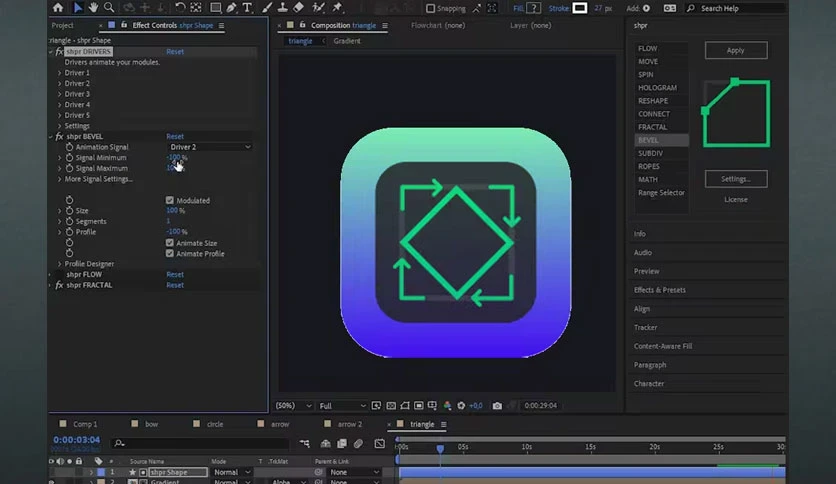Select the Clone Stamp tool
Viewport: 836px width, 484px height.
[283, 7]
